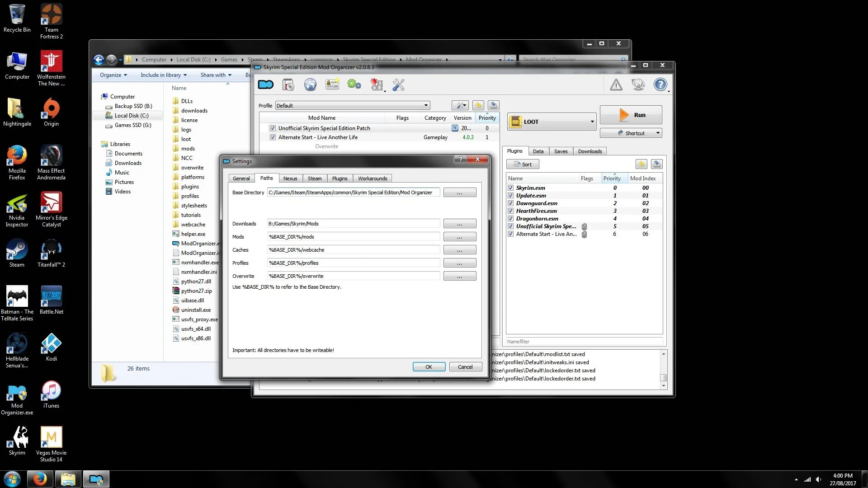Click Cancel in the Settings dialog

point(465,367)
